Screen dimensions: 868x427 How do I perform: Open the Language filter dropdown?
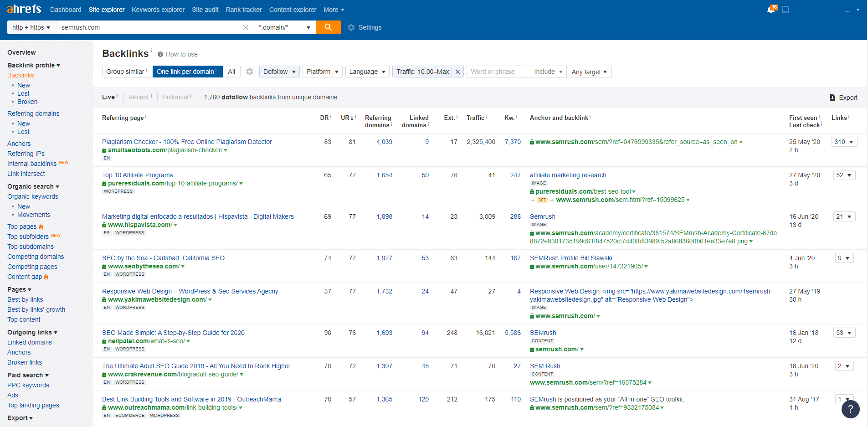367,72
